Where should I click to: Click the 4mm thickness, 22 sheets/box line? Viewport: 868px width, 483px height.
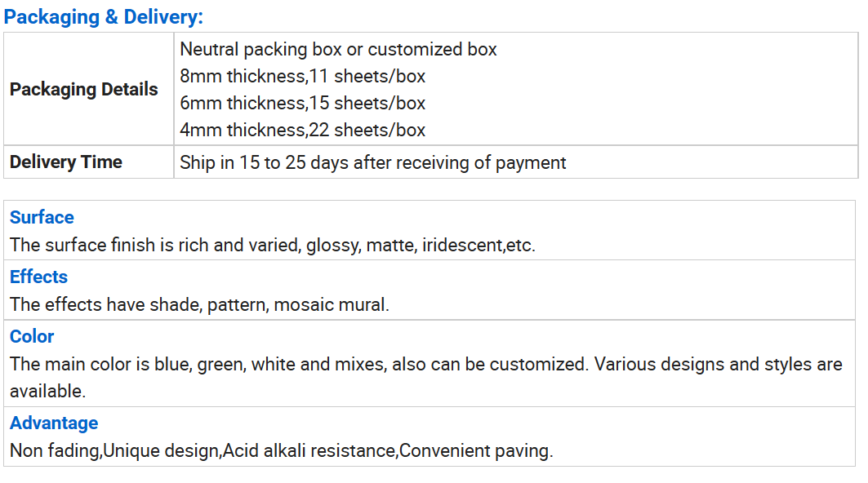click(302, 130)
